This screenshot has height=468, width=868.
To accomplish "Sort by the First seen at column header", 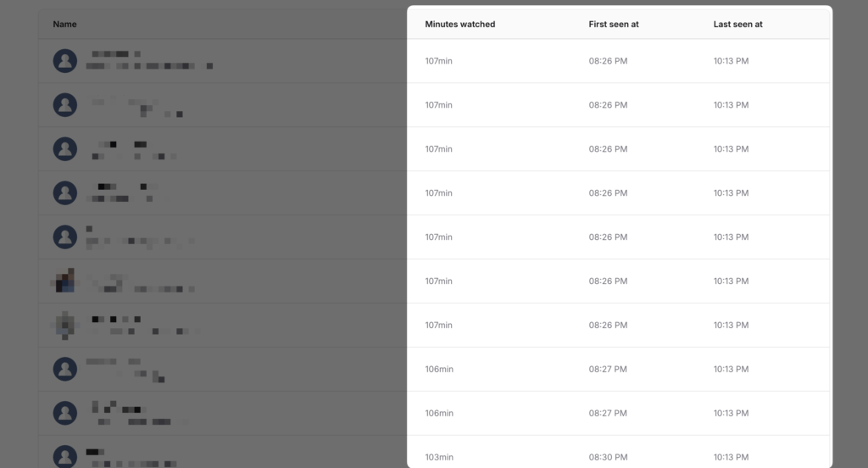I will (x=614, y=25).
